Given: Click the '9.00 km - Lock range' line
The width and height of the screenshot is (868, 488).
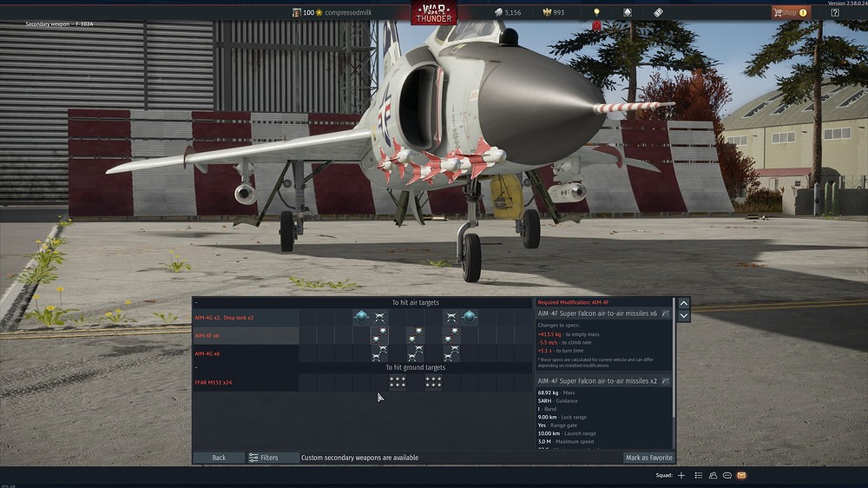Looking at the screenshot, I should point(562,417).
